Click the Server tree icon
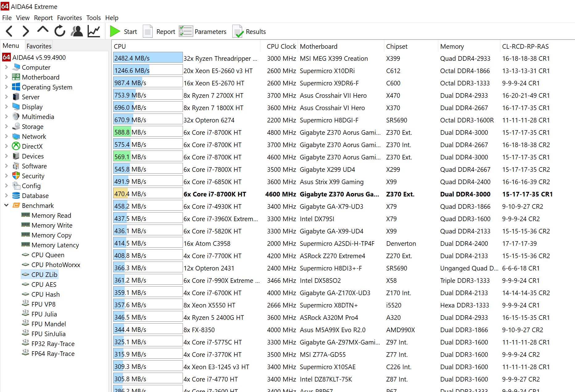 tap(16, 97)
